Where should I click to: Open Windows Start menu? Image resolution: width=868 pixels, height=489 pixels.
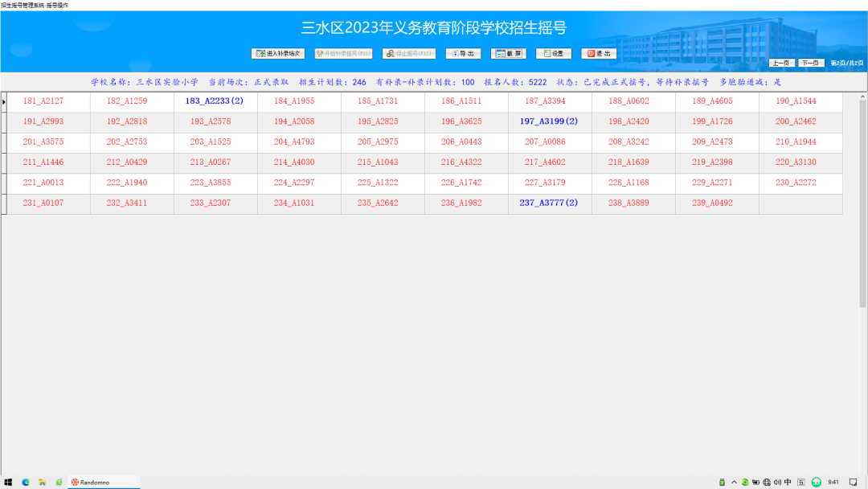pos(8,483)
